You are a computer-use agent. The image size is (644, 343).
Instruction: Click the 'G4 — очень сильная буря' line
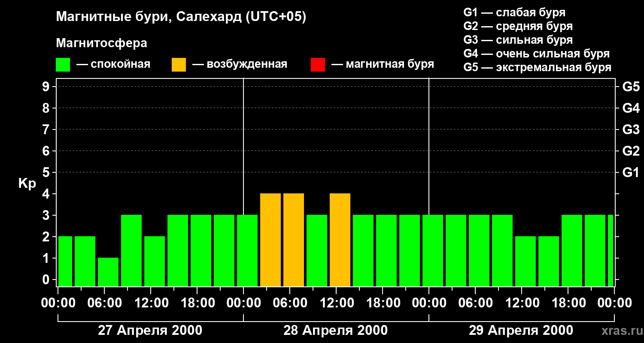click(x=537, y=54)
